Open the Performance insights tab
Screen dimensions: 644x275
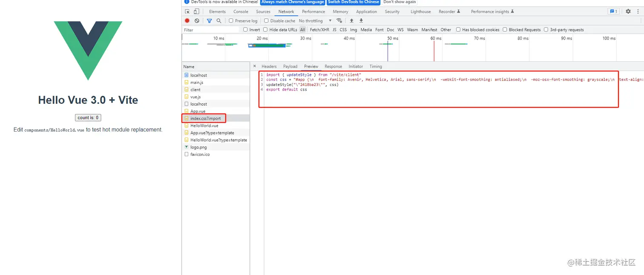click(492, 11)
